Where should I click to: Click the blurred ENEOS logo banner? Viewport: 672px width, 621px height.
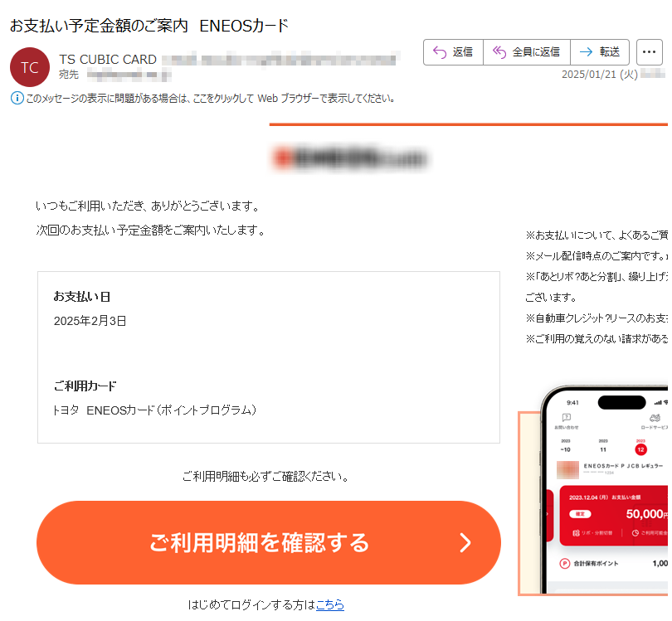[x=349, y=158]
